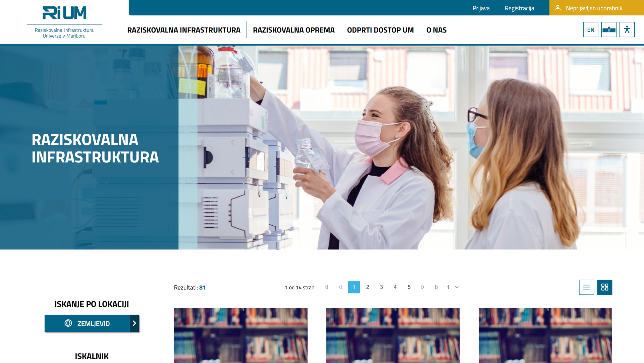Go to the next results page arrow
The image size is (644, 363).
[423, 287]
